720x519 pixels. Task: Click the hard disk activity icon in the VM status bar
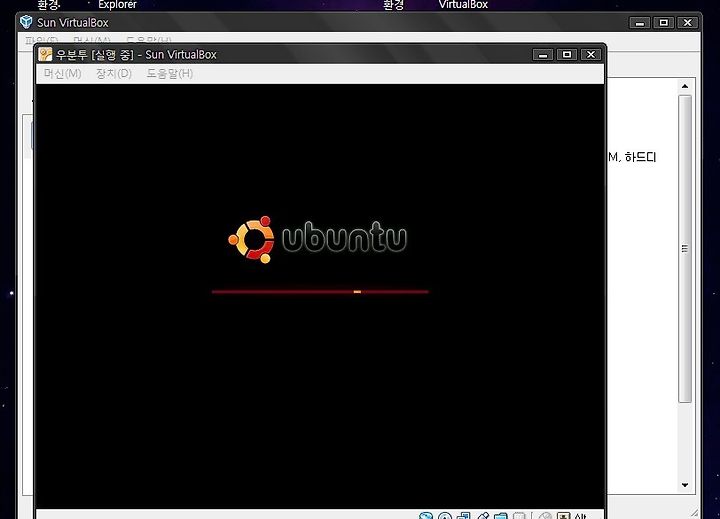(x=426, y=516)
